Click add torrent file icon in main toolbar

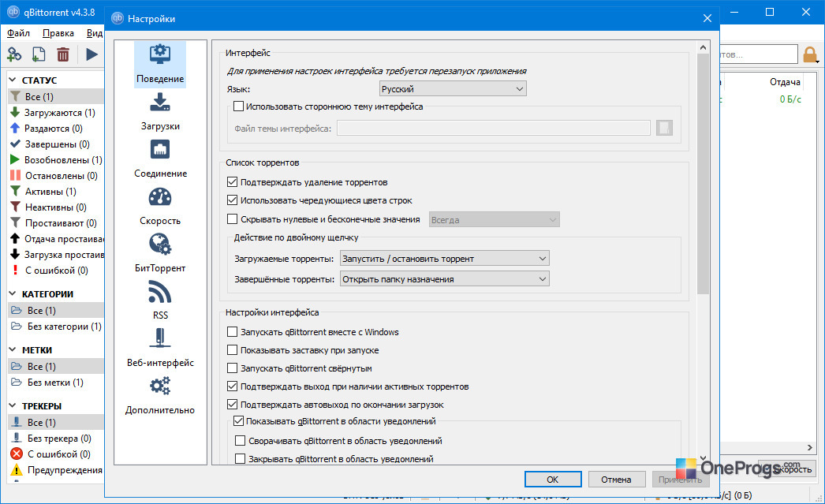[x=39, y=54]
